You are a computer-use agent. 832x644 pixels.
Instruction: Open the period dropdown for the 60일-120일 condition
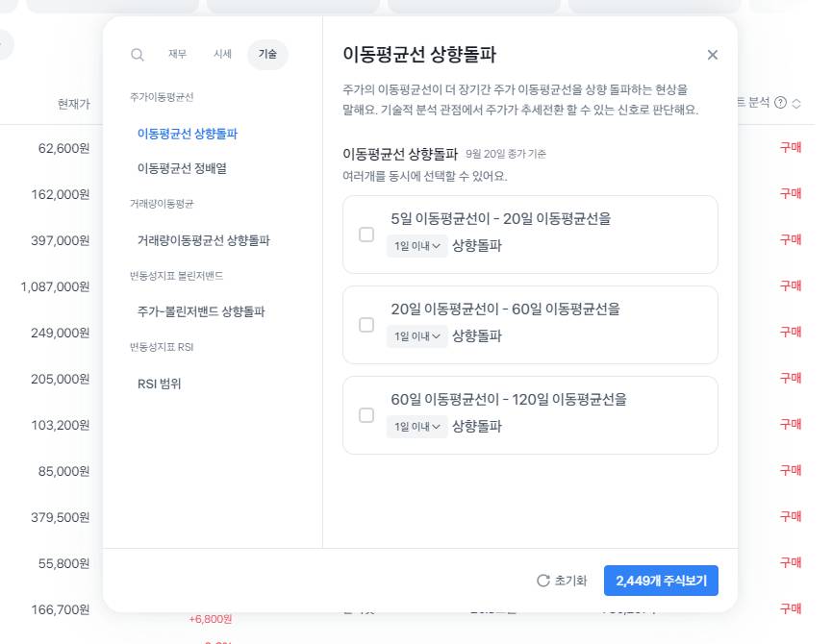(416, 426)
